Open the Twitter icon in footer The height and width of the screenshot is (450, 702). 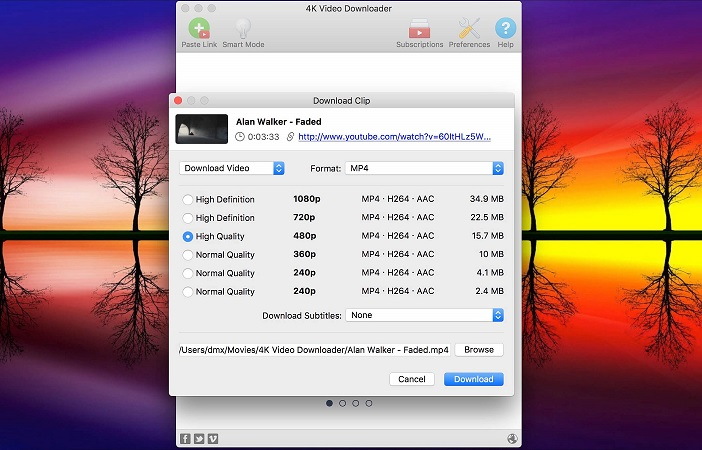pos(199,439)
